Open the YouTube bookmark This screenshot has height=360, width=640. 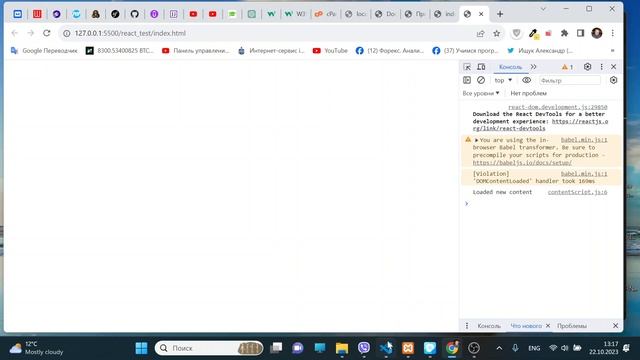pos(330,51)
